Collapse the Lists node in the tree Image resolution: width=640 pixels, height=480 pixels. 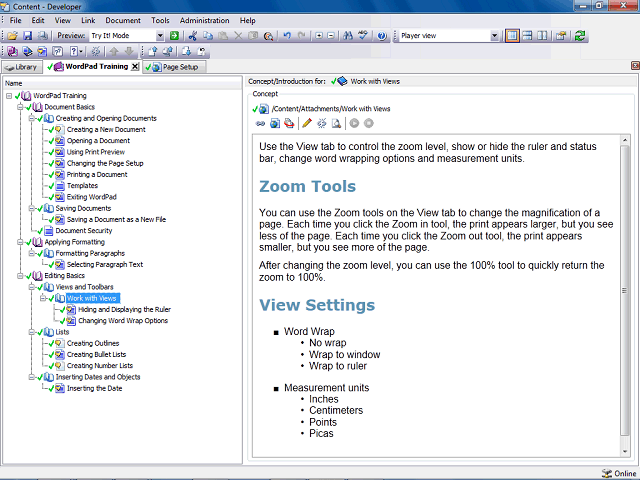click(x=31, y=332)
